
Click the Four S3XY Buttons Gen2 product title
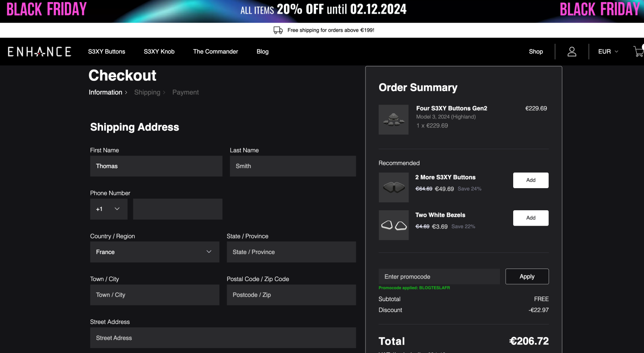[452, 109]
